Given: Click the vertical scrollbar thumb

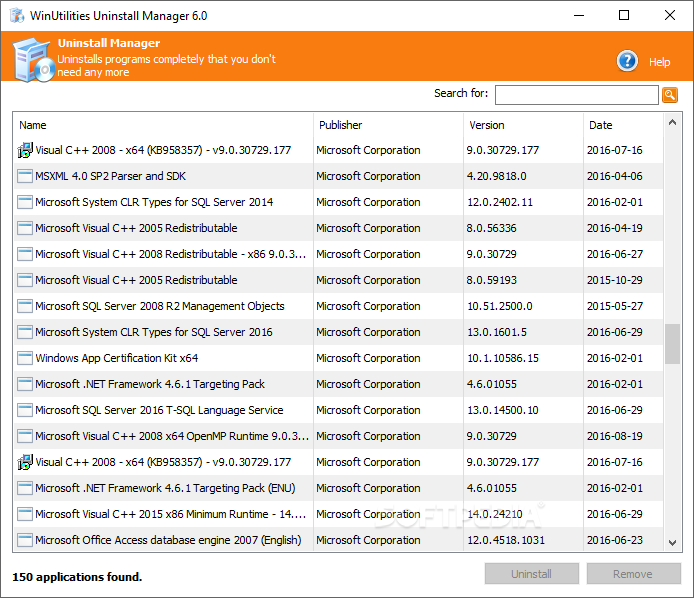Looking at the screenshot, I should click(672, 344).
